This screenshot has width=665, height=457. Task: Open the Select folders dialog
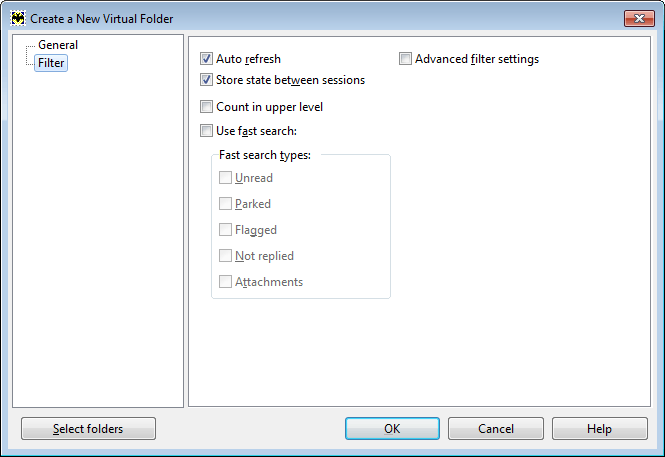point(88,429)
